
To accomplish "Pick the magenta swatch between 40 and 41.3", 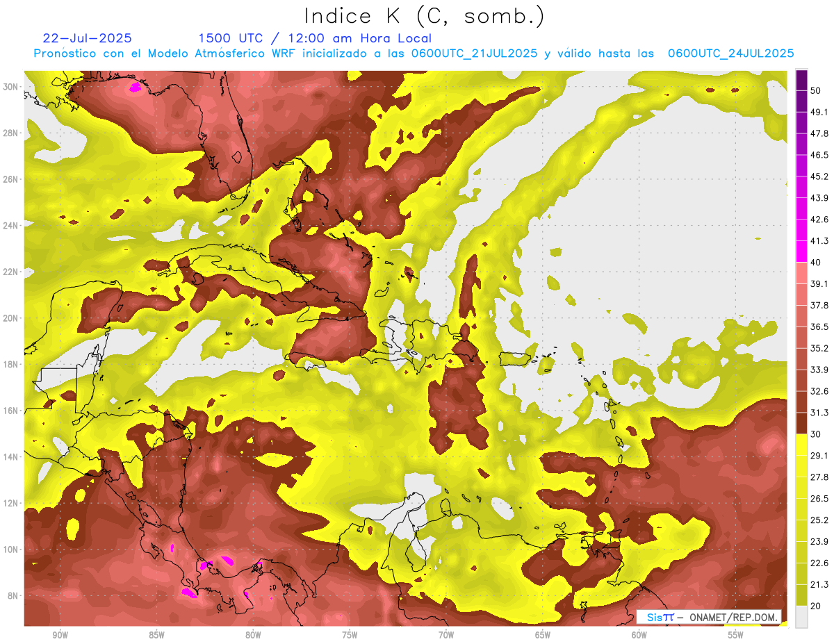I will click(801, 251).
